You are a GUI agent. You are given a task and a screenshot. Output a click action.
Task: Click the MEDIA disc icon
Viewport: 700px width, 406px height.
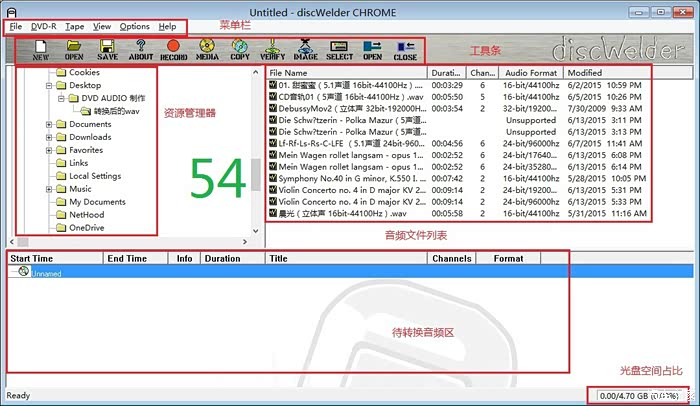click(207, 50)
